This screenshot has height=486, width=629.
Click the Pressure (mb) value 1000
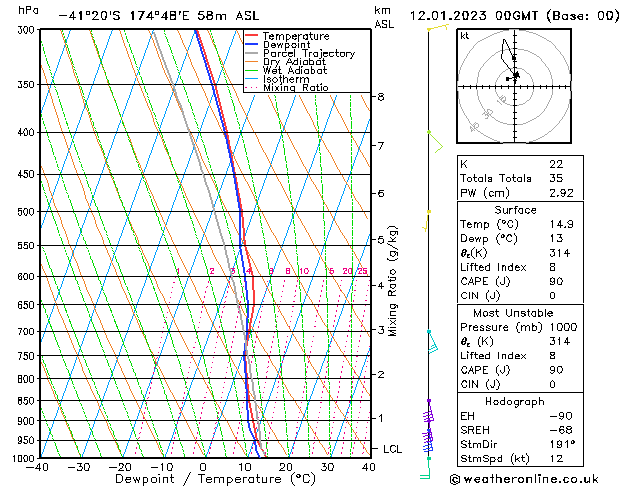(563, 327)
